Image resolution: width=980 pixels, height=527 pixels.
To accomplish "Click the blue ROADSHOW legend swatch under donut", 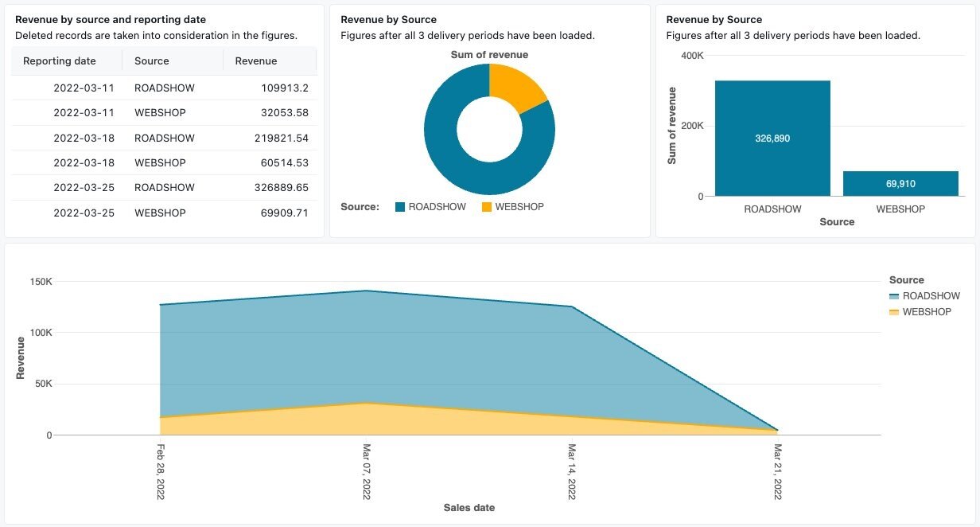I will tap(401, 207).
